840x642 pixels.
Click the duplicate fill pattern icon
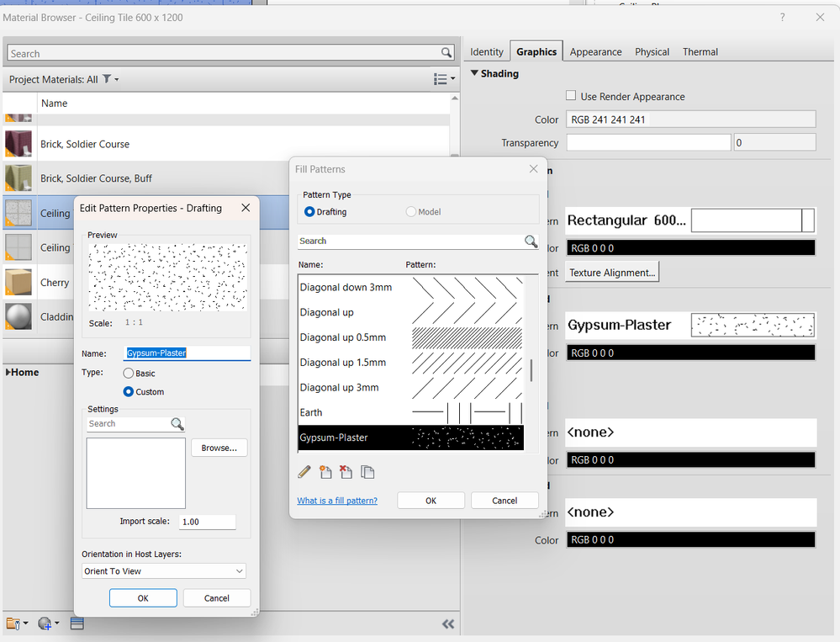[367, 472]
